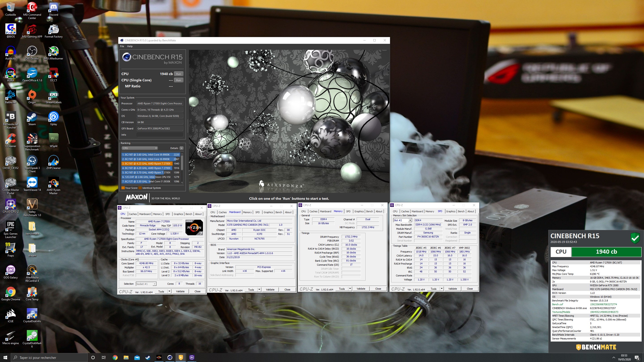Viewport: 644px width, 362px height.
Task: Run the CPU Single Core test
Action: [x=178, y=80]
